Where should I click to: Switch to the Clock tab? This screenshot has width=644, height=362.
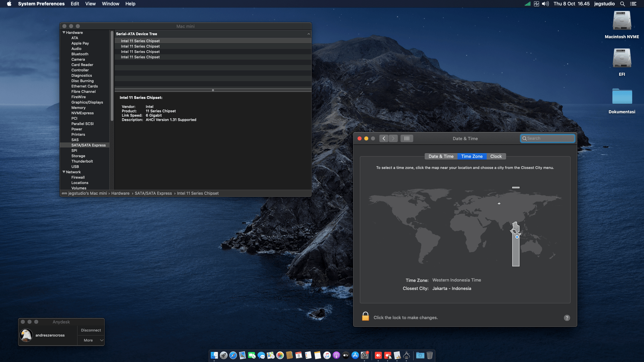(496, 156)
